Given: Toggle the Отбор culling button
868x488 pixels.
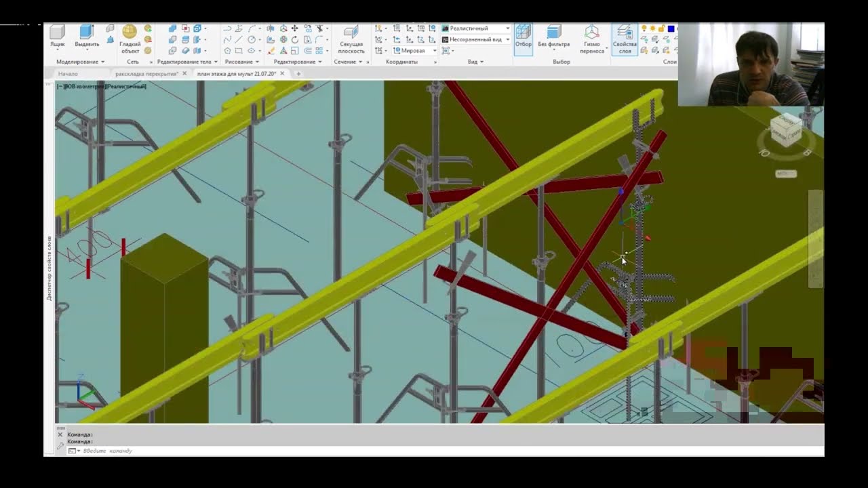Looking at the screenshot, I should (523, 38).
